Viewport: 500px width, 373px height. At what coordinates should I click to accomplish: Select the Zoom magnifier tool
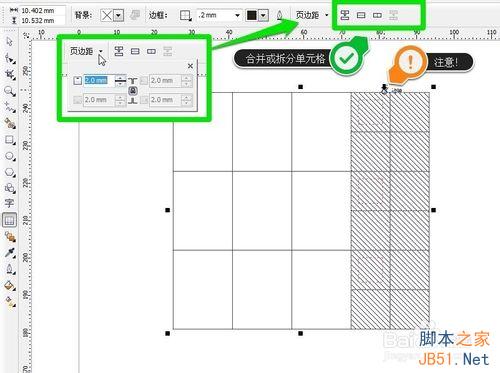(9, 91)
